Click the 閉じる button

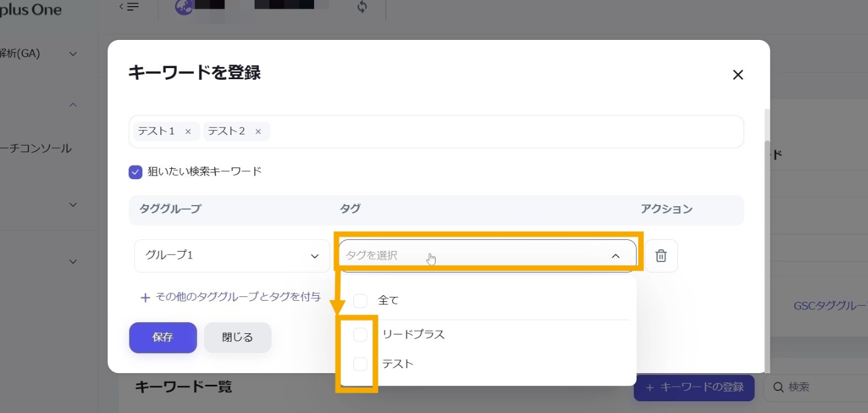[237, 338]
